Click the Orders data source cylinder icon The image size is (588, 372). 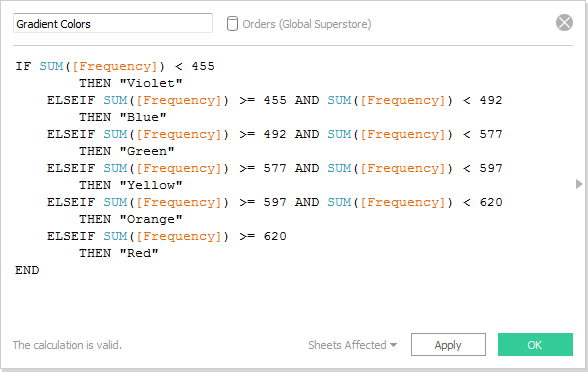[232, 24]
